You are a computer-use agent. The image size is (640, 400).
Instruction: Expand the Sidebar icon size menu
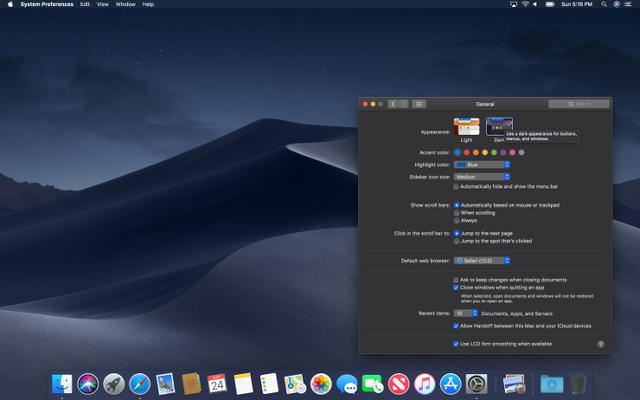482,177
